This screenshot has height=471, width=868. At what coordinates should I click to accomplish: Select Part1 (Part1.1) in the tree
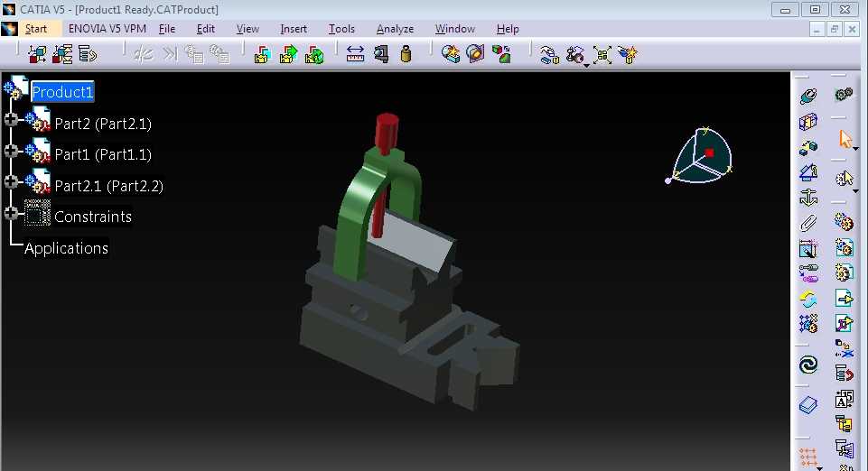click(x=103, y=154)
